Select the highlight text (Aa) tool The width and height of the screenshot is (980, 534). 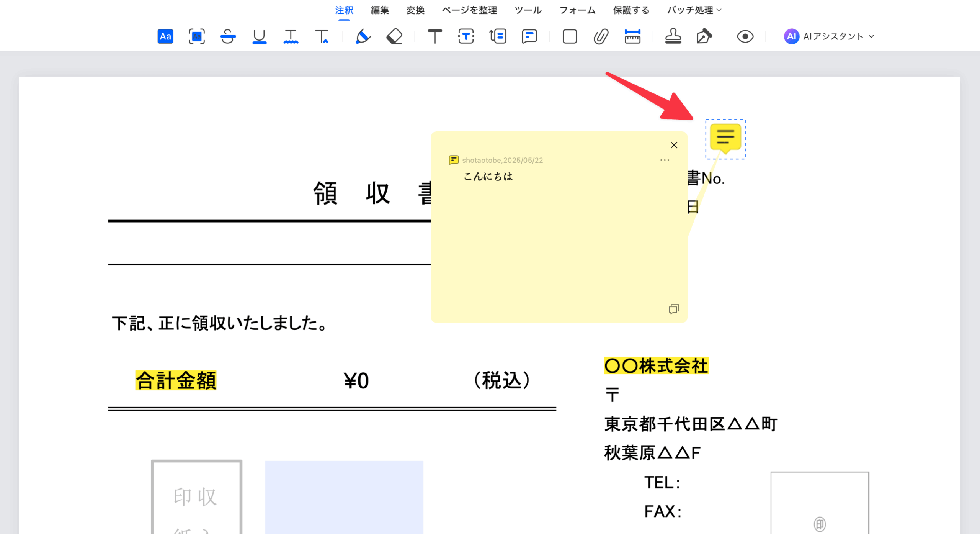165,36
